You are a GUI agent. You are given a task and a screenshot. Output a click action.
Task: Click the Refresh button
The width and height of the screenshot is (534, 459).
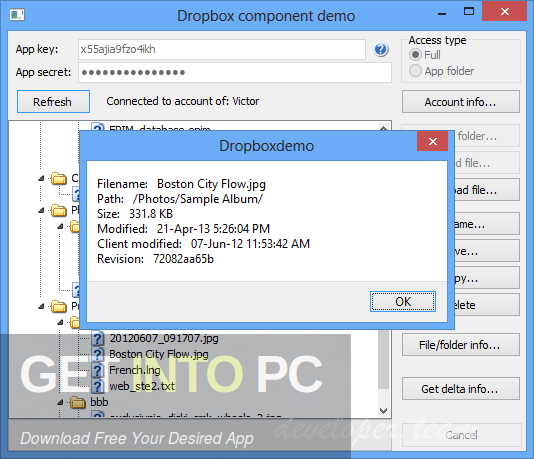53,101
